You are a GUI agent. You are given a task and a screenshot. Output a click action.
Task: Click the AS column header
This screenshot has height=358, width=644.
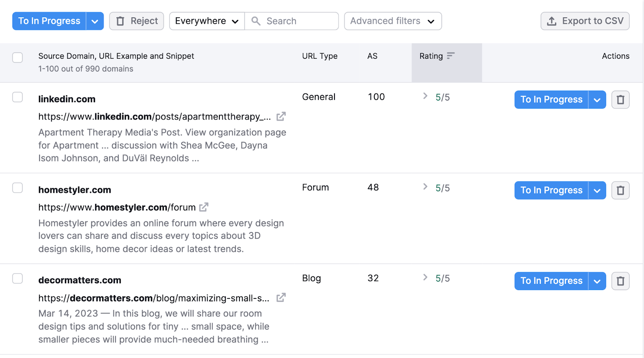372,56
